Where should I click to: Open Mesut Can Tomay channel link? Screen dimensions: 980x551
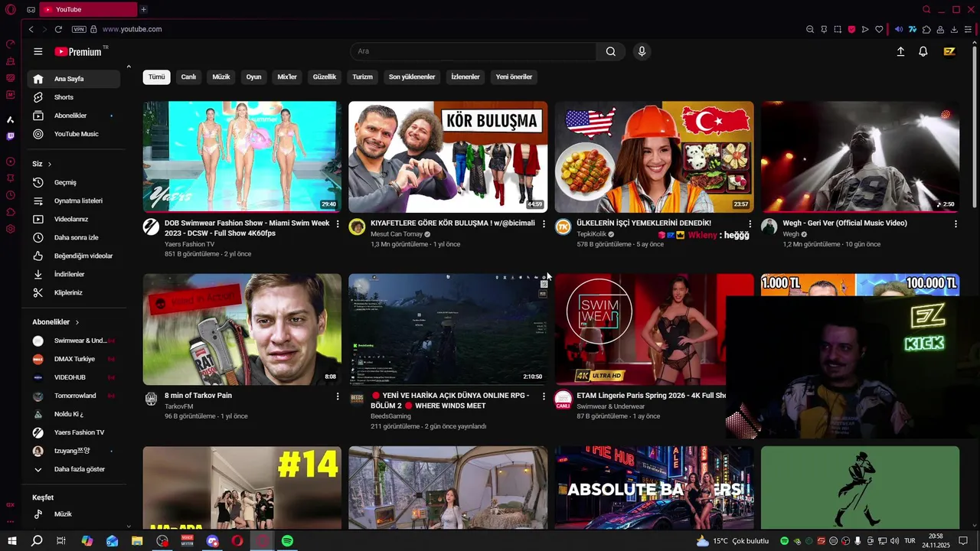click(x=397, y=234)
